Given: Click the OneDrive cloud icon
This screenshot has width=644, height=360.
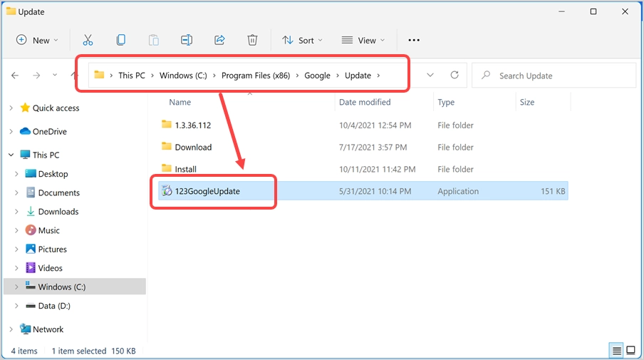Looking at the screenshot, I should click(x=25, y=131).
